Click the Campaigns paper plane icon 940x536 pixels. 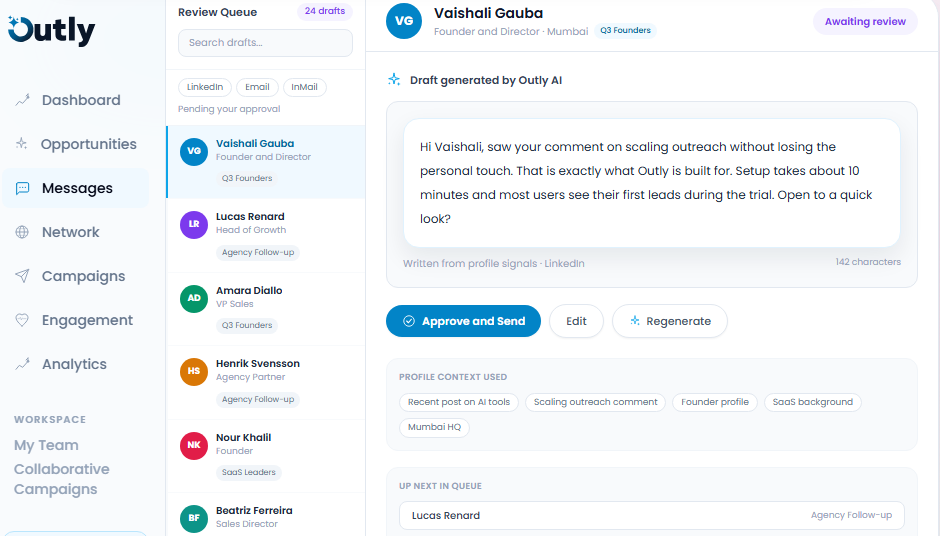pyautogui.click(x=22, y=276)
